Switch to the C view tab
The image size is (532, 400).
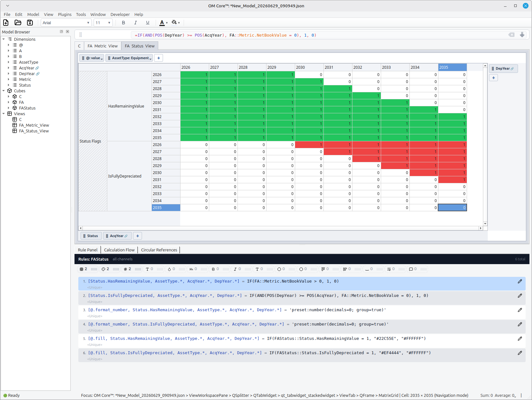79,46
